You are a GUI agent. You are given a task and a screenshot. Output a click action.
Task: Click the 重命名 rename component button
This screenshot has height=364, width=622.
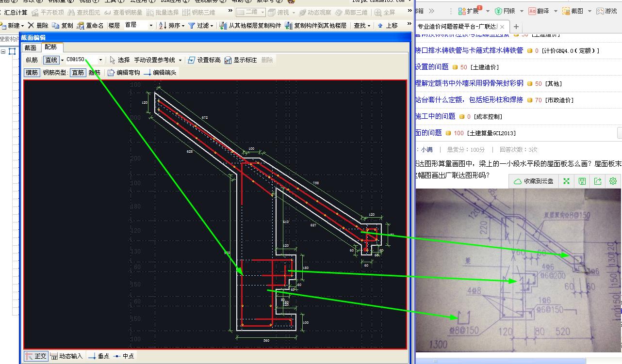point(91,25)
